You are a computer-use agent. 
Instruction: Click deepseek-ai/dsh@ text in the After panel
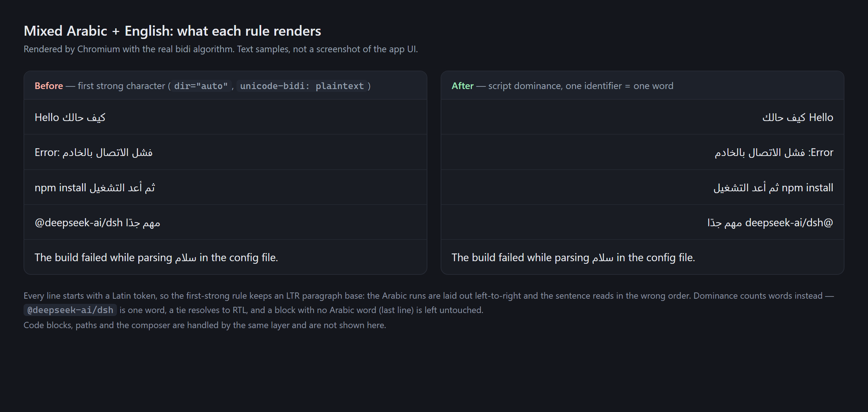[789, 223]
